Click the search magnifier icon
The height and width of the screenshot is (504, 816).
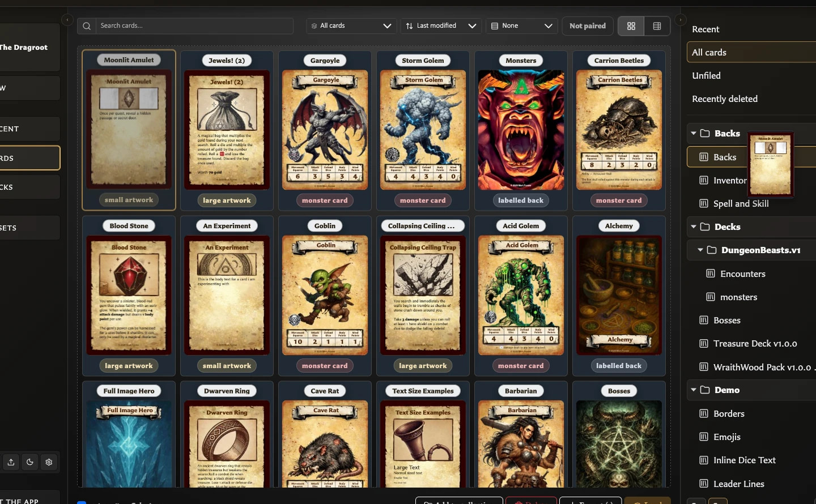86,26
